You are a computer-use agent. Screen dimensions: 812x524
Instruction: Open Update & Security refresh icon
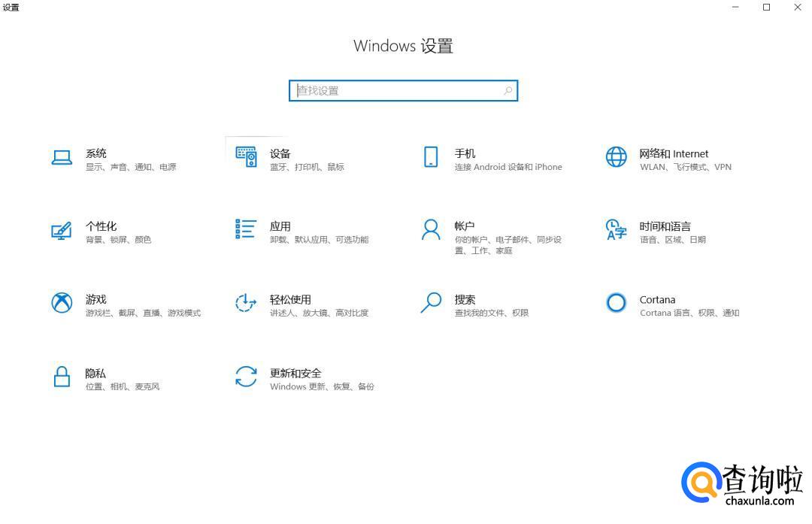coord(246,377)
